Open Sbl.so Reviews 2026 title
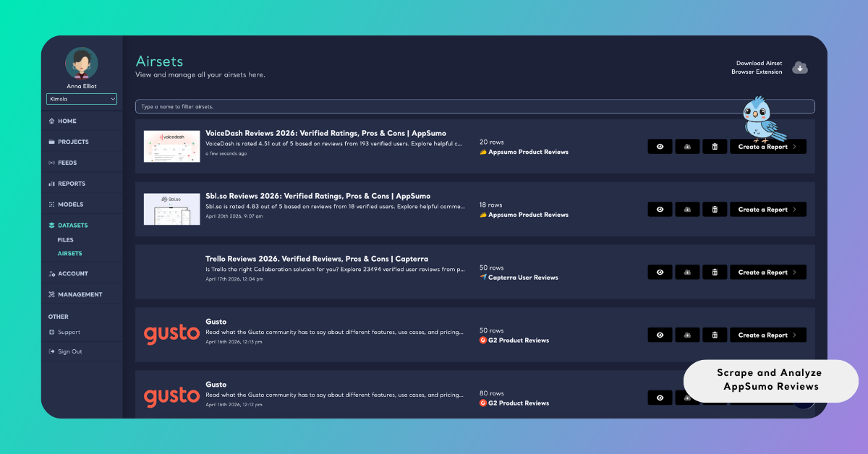Image resolution: width=868 pixels, height=454 pixels. tap(318, 196)
